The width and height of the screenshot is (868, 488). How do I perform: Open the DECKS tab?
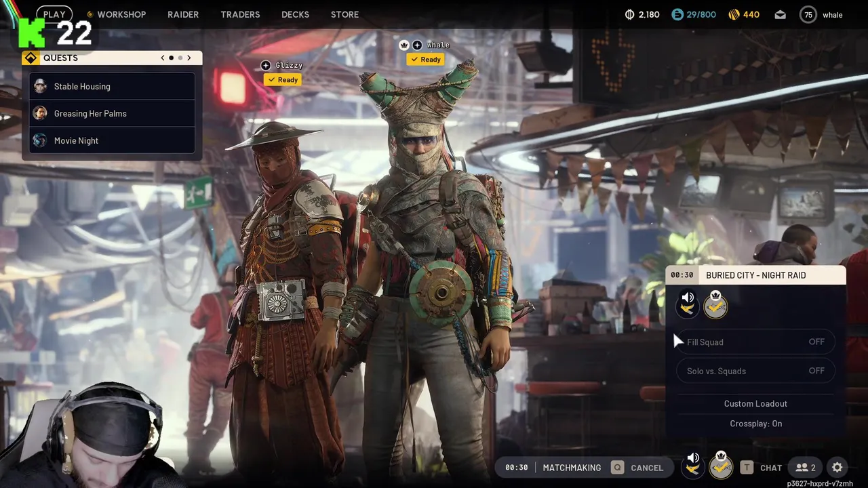coord(295,14)
